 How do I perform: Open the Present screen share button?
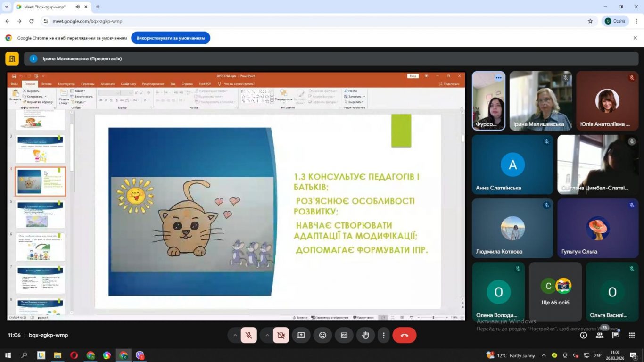click(301, 335)
